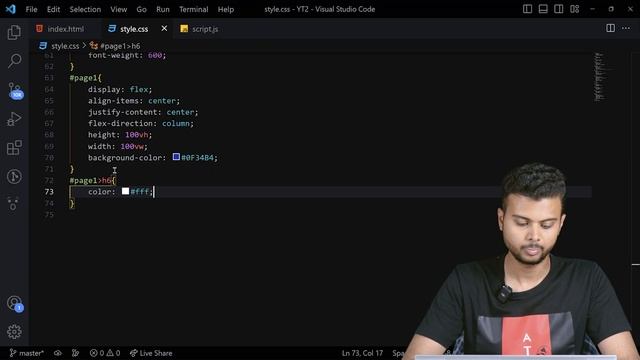Toggle the bottom panel layout icon
The width and height of the screenshot is (640, 360).
tap(543, 9)
